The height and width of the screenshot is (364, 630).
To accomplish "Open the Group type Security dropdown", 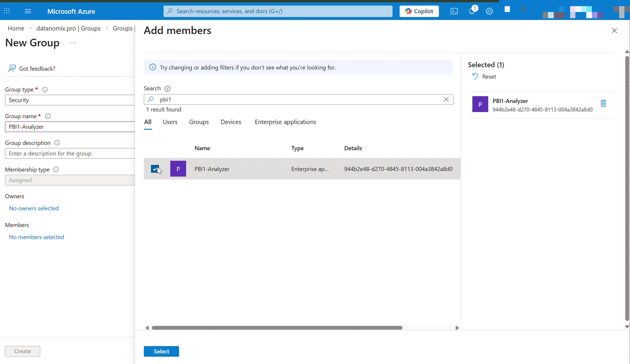I will click(x=70, y=100).
